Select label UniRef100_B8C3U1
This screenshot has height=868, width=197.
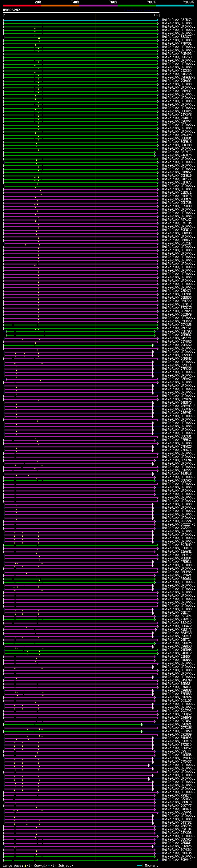coord(177,437)
